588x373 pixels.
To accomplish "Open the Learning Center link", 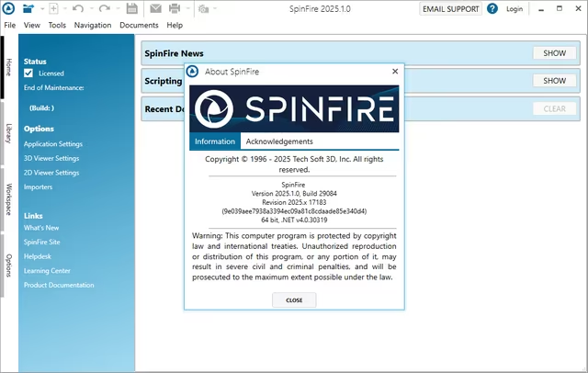I will [47, 271].
